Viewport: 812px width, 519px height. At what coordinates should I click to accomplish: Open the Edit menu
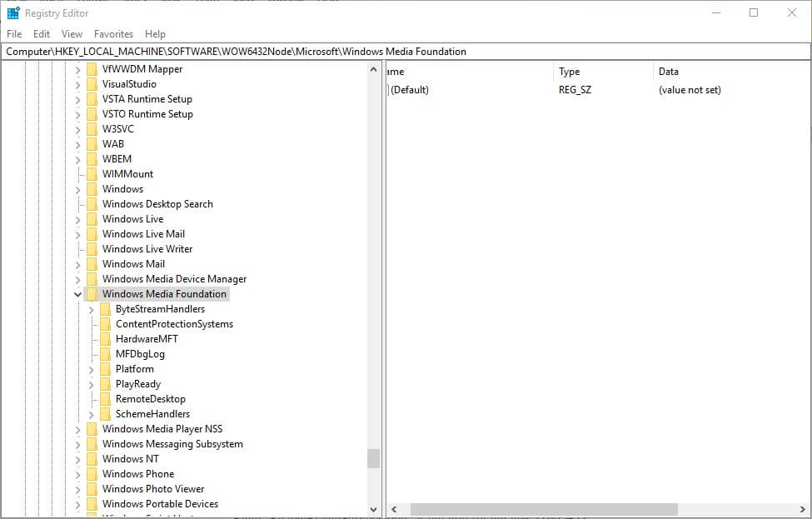42,33
